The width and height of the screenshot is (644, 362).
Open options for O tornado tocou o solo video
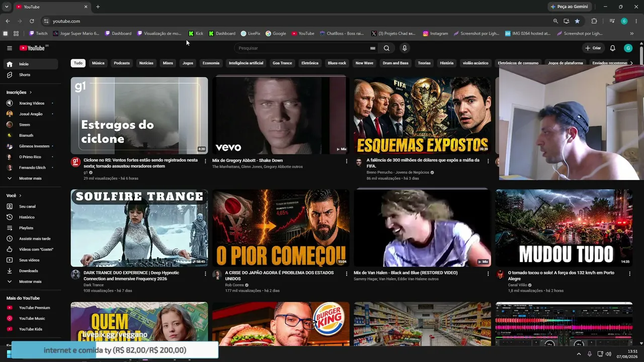[629, 274]
